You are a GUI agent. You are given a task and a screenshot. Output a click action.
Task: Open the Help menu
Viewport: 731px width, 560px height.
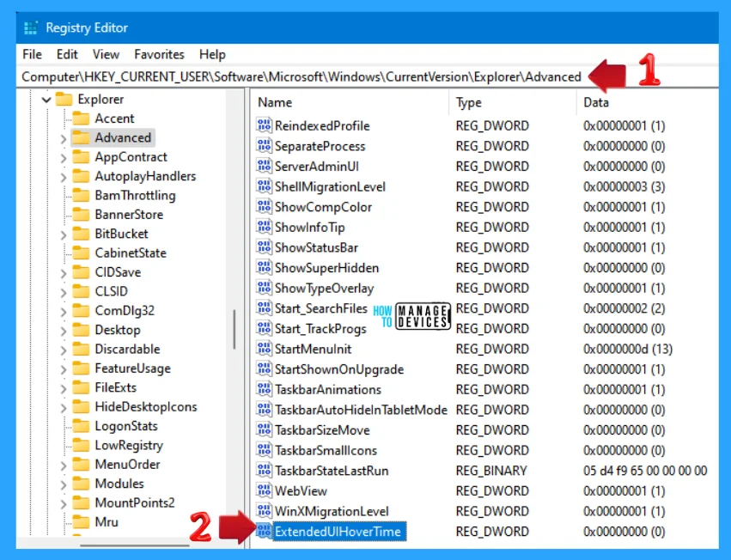[212, 55]
